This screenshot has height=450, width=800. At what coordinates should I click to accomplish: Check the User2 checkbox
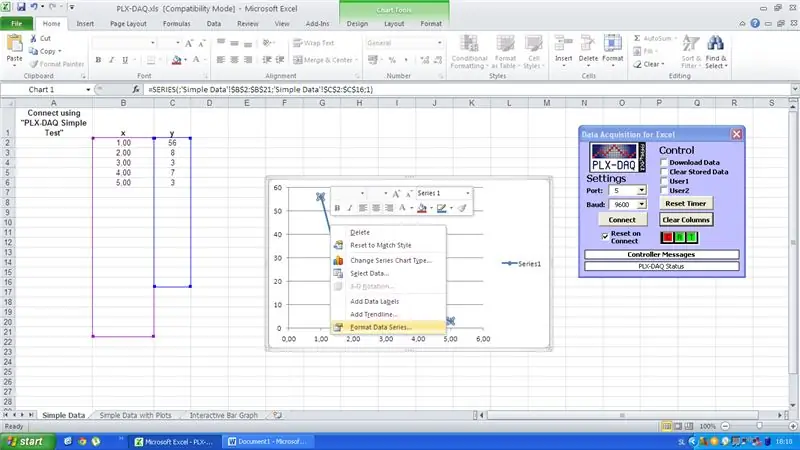tap(664, 190)
